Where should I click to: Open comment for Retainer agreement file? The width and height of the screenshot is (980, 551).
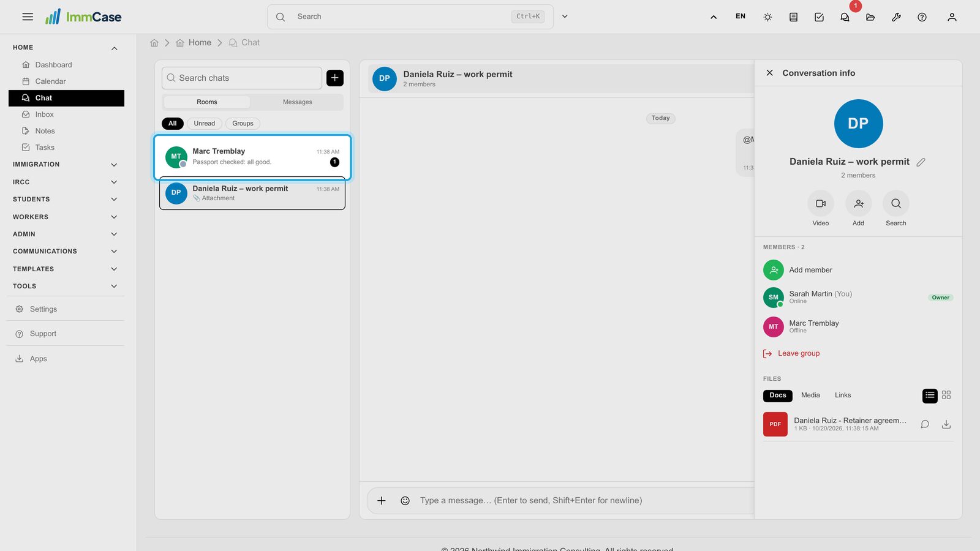925,424
